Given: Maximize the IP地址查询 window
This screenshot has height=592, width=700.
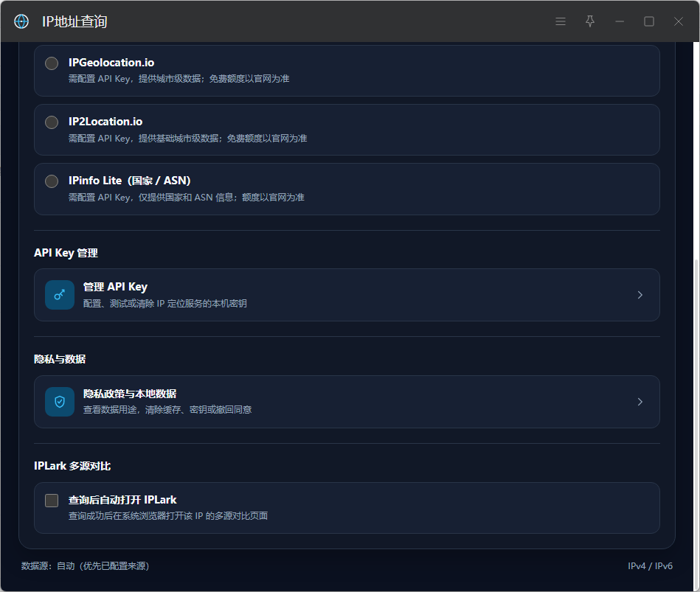Looking at the screenshot, I should coord(649,21).
